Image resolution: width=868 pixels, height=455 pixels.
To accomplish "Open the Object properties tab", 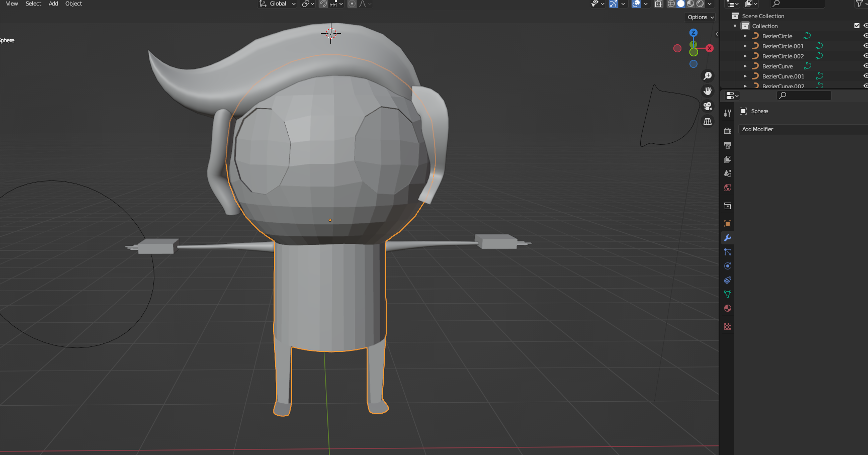I will [x=728, y=224].
